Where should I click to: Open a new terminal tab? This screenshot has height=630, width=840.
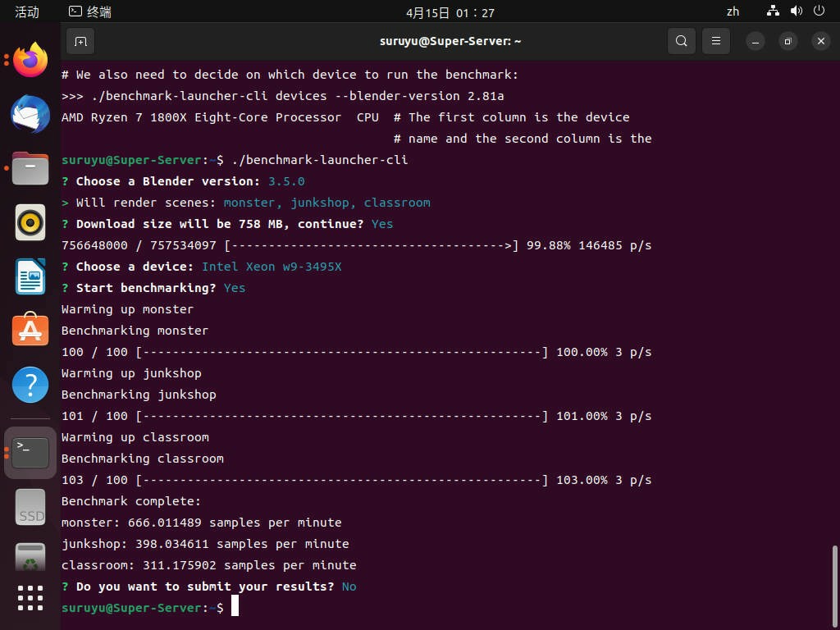(x=80, y=41)
